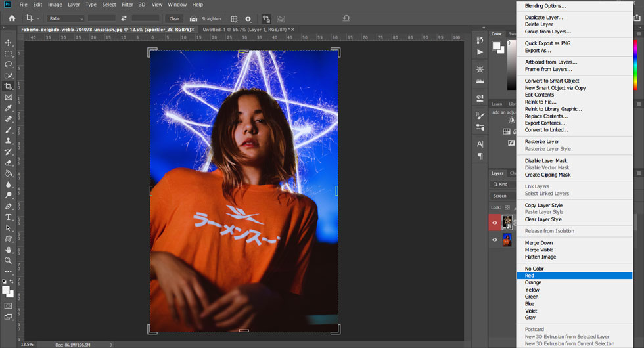This screenshot has width=644, height=348.
Task: Select the Move tool
Action: (x=9, y=43)
